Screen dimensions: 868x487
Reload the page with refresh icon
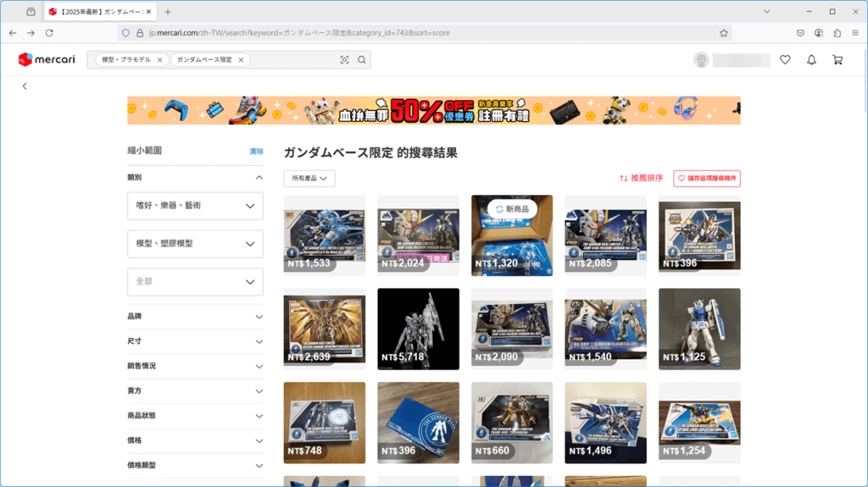point(49,33)
